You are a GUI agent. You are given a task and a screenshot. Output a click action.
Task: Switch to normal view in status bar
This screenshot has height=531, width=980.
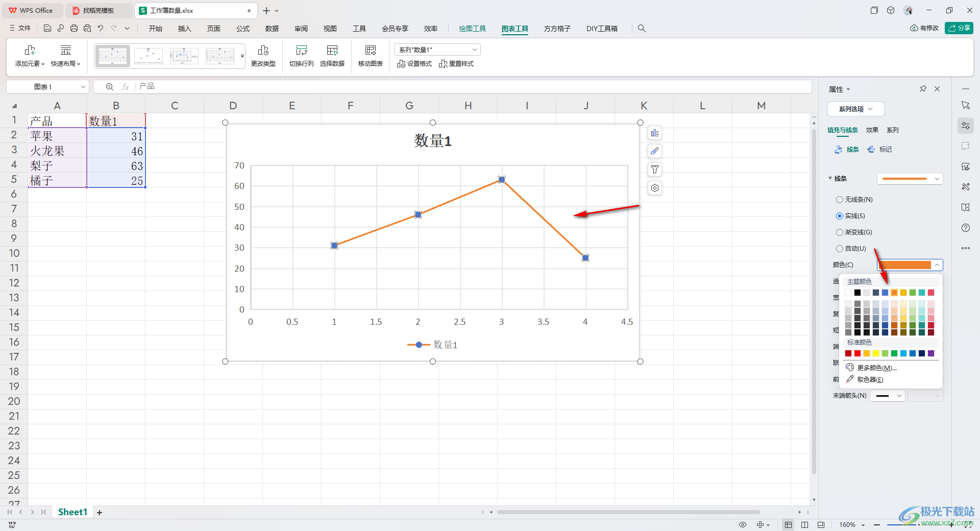[x=789, y=524]
